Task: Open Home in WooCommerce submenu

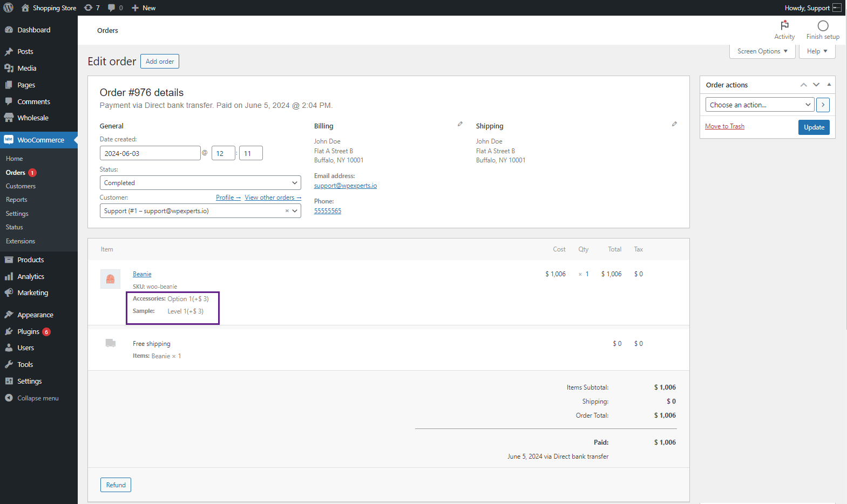Action: coord(14,159)
